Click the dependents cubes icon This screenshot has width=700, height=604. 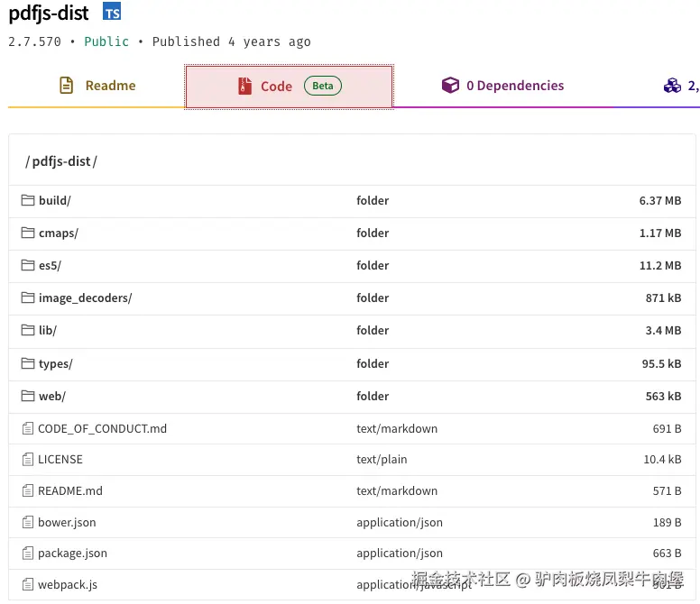[x=672, y=86]
